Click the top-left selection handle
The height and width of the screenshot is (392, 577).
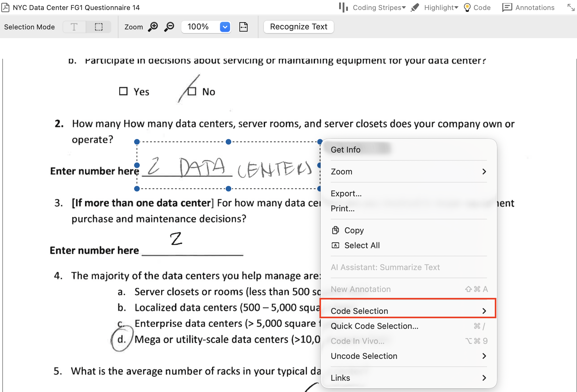(137, 142)
